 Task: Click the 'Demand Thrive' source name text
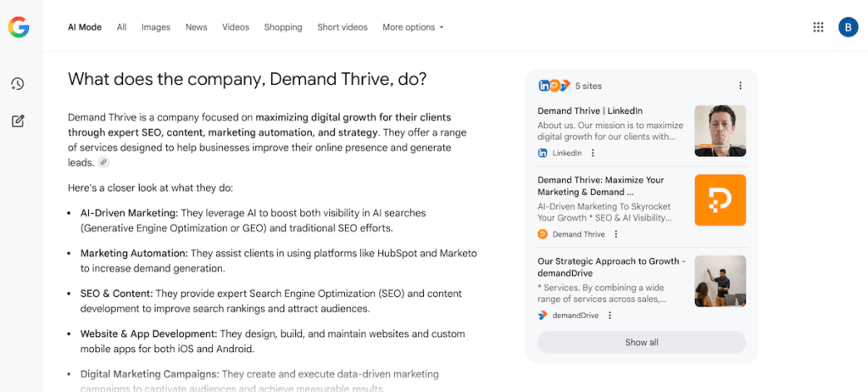pyautogui.click(x=578, y=234)
